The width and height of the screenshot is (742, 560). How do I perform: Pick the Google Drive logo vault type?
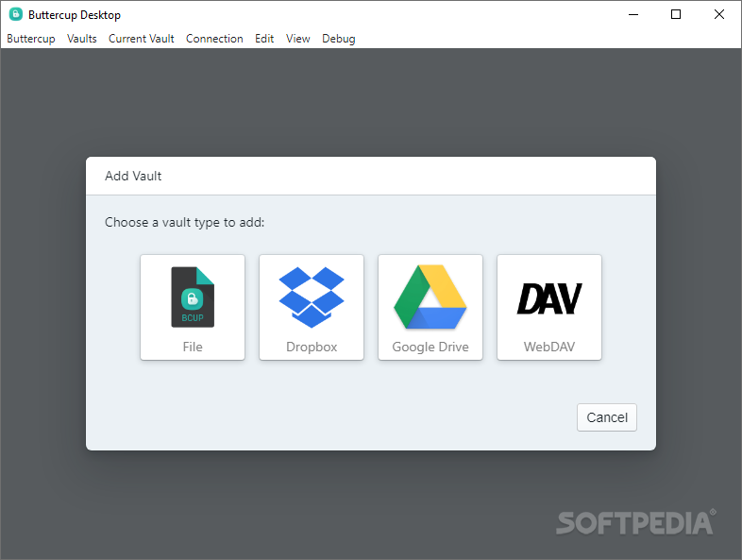(x=430, y=297)
